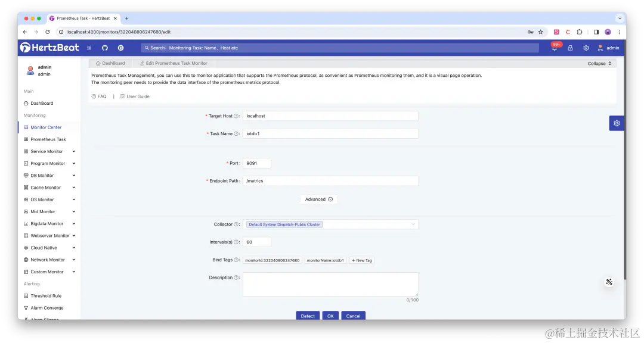This screenshot has height=343, width=644.
Task: Click the Bind Tags help question icon
Action: click(x=236, y=260)
